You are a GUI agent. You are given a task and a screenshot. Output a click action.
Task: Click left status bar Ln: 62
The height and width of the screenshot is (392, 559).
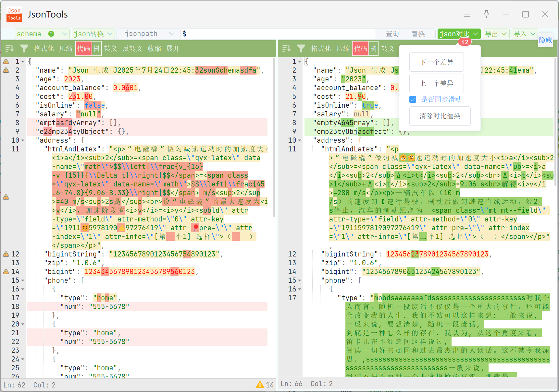click(x=15, y=385)
